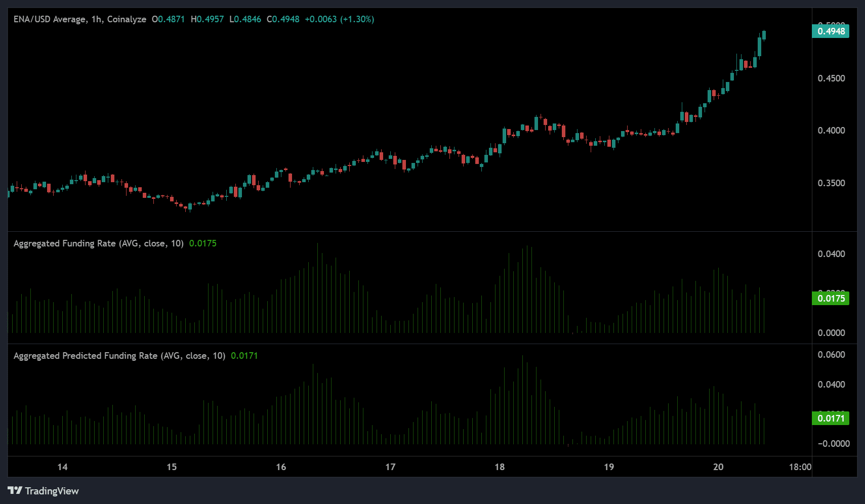Click the 18:00 time axis label
Screen dimensions: 865x504
coord(800,467)
